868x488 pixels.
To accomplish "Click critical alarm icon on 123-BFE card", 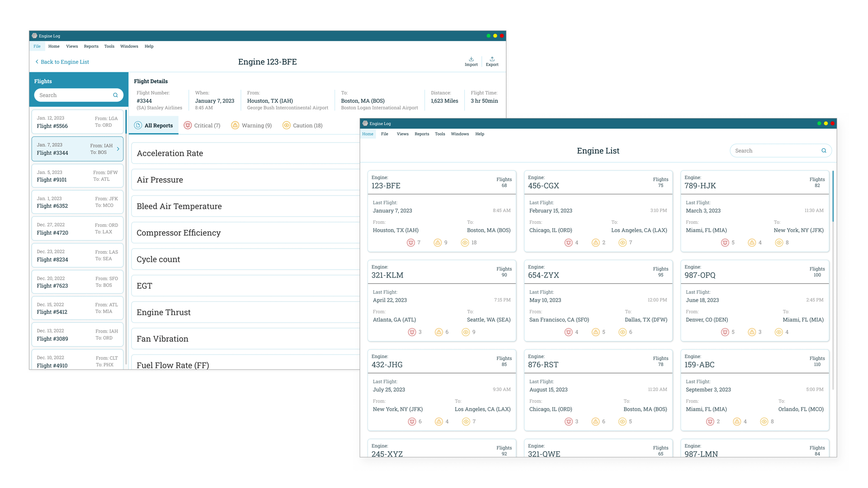I will tap(411, 242).
